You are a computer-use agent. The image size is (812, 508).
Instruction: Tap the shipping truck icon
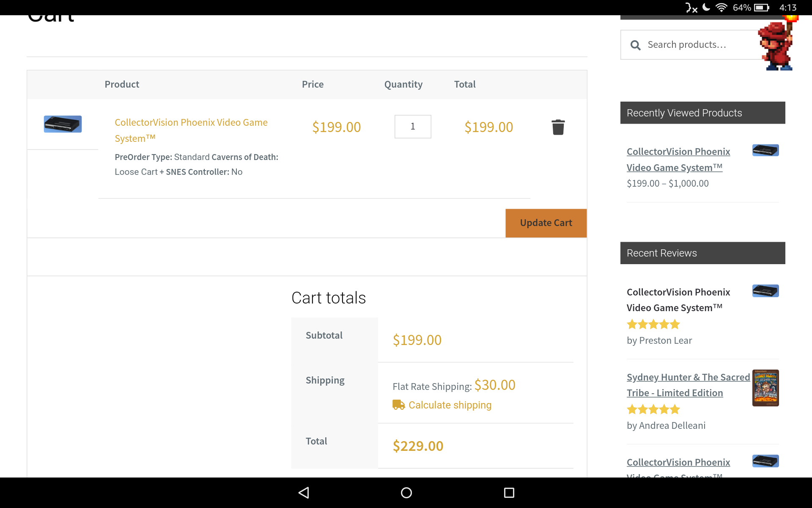[398, 405]
